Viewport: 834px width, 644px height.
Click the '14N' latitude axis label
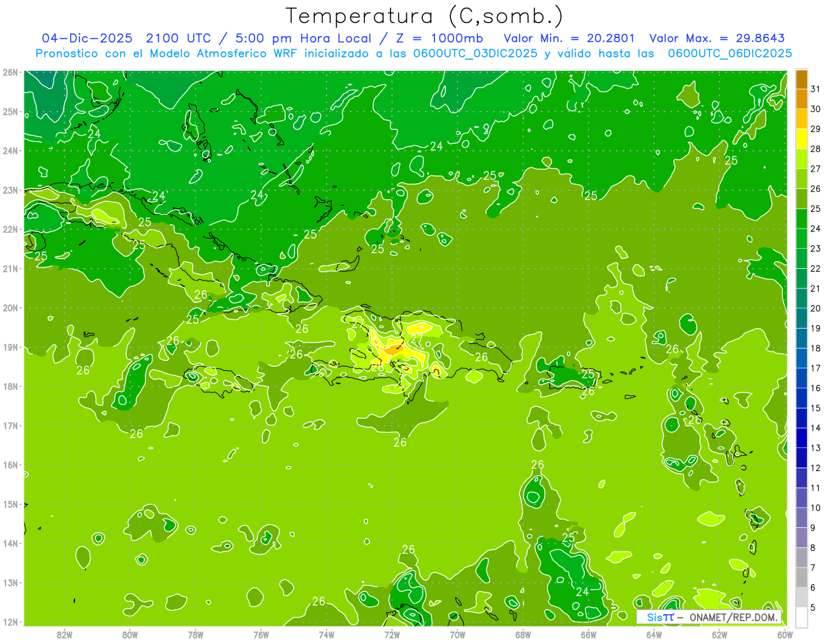click(10, 543)
